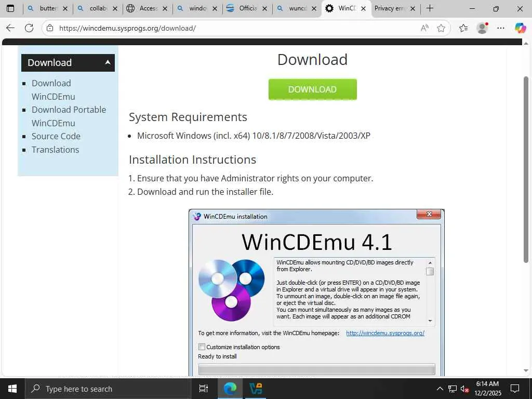Click the page vertical scrollbar thumb

point(526,170)
